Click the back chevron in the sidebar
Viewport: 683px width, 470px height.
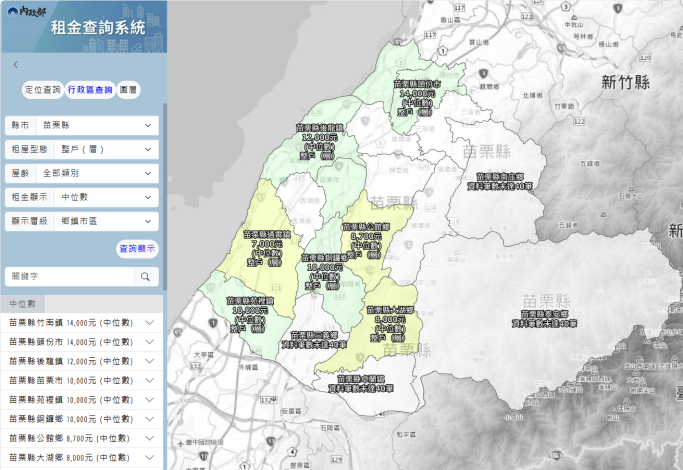(x=15, y=65)
